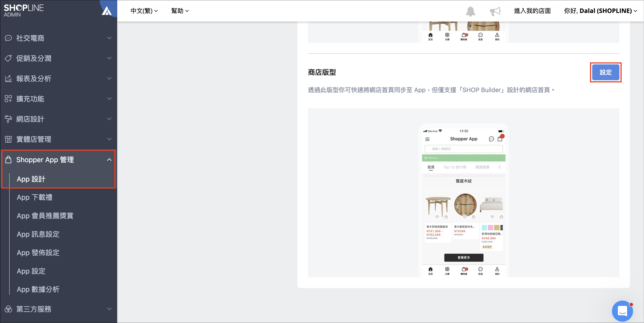Viewport: 644px width, 323px height.
Task: Open the notification bell
Action: pyautogui.click(x=470, y=11)
